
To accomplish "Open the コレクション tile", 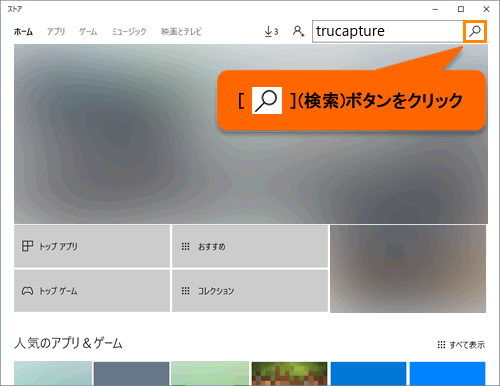I will (250, 291).
